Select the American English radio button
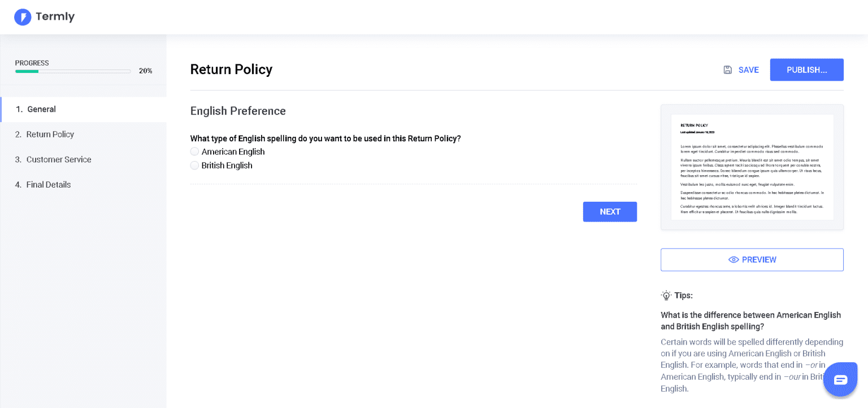868x408 pixels. coord(194,151)
